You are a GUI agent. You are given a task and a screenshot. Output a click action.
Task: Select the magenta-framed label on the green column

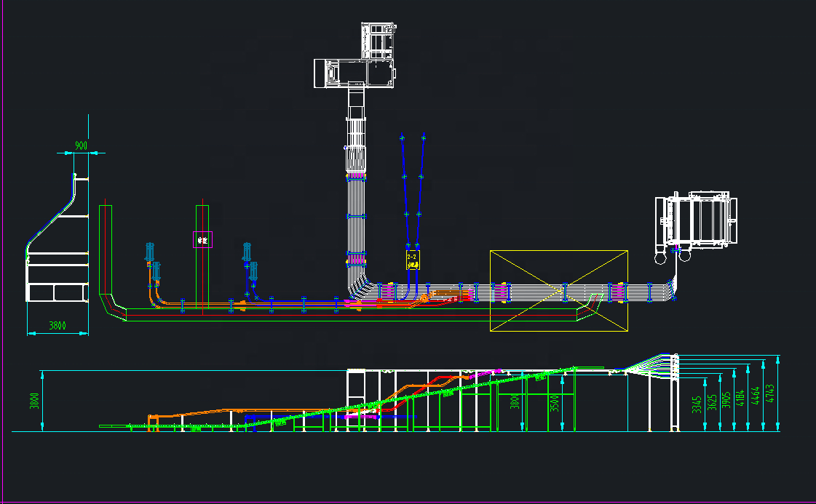click(202, 240)
